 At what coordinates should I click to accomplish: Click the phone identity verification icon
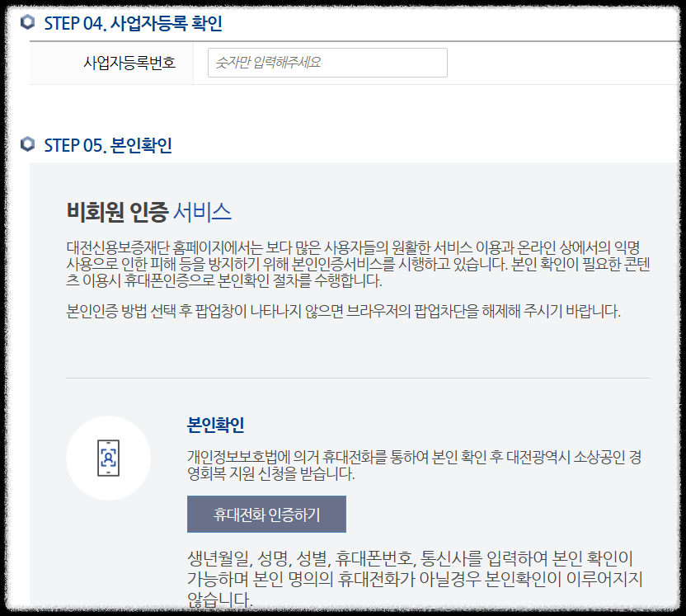[108, 458]
